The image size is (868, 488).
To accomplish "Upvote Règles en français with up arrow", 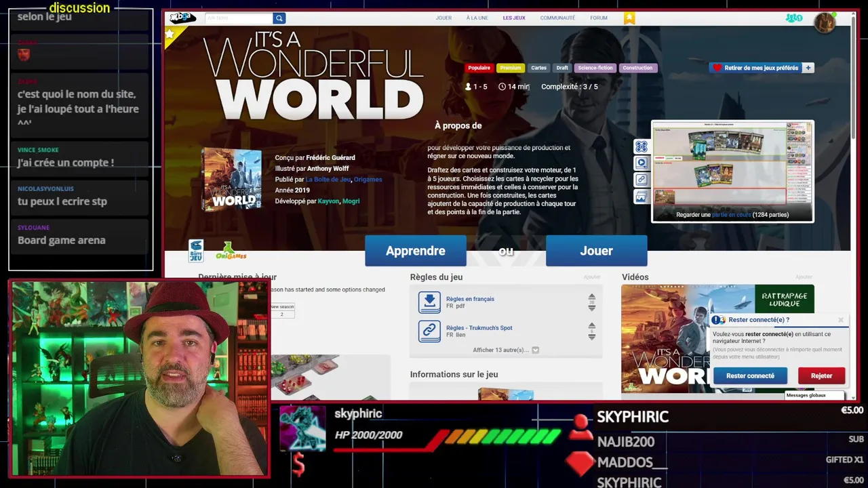I will pos(592,298).
